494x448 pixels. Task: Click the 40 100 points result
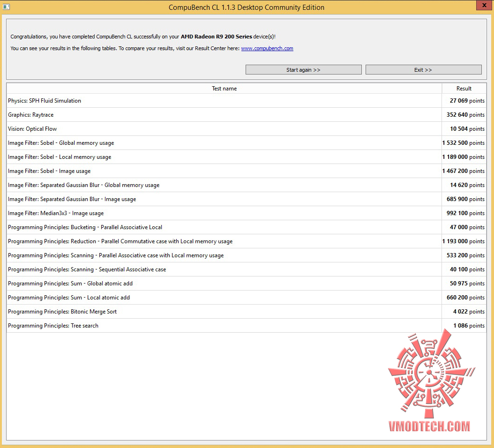pos(467,269)
